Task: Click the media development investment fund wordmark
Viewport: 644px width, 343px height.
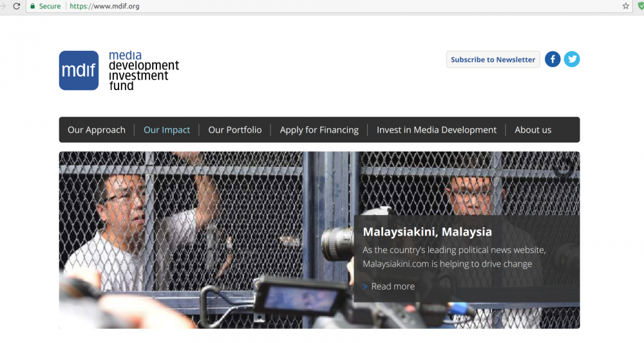Action: (x=144, y=71)
